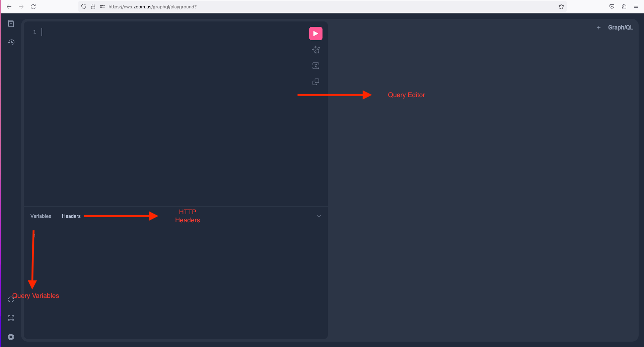Merge fragments into the query
The image size is (644, 347).
pyautogui.click(x=315, y=65)
